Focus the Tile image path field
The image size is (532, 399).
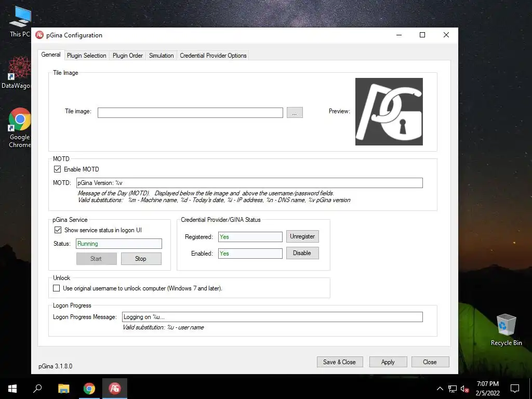190,113
